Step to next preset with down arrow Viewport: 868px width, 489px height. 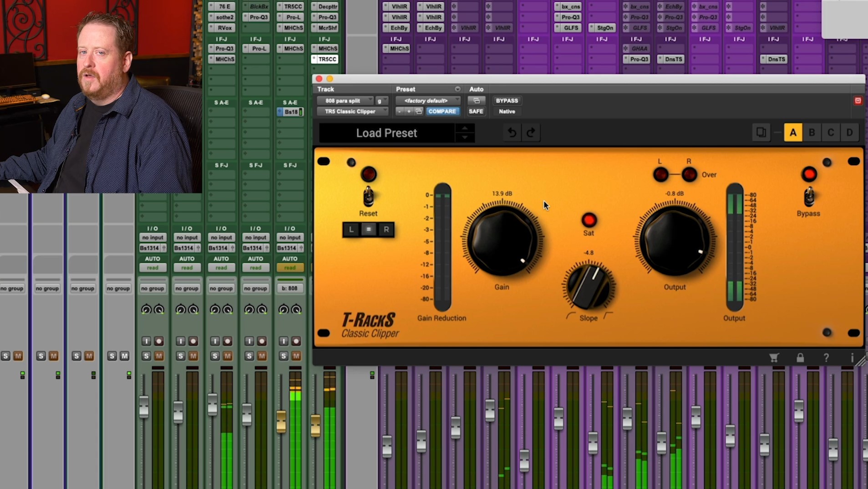click(x=465, y=137)
